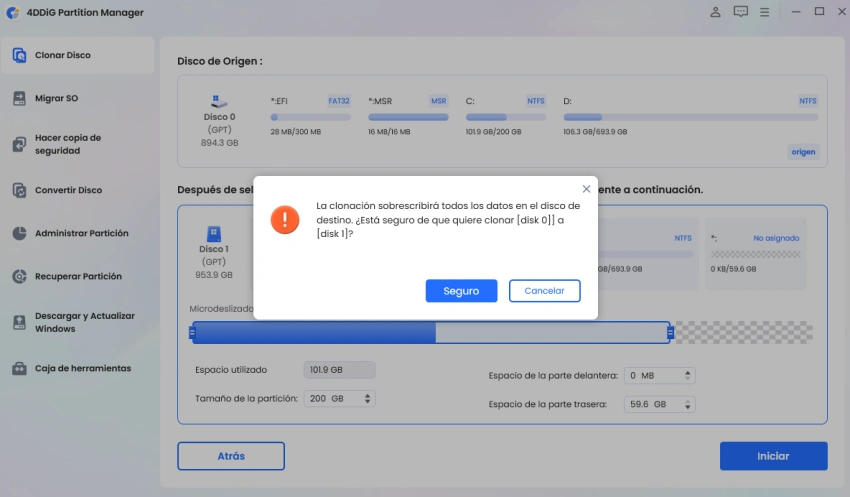Click the 0 KB/59.6 GB text
This screenshot has height=497, width=850.
click(733, 269)
